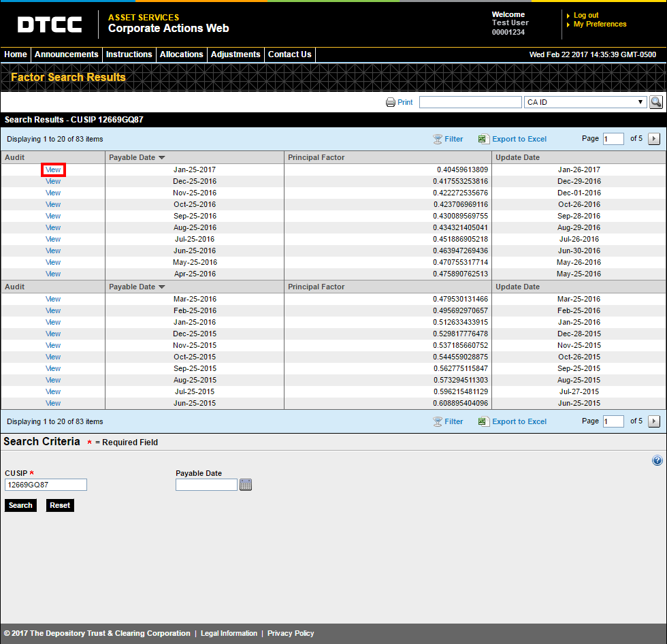
Task: Open the Adjustments menu
Action: tap(235, 54)
